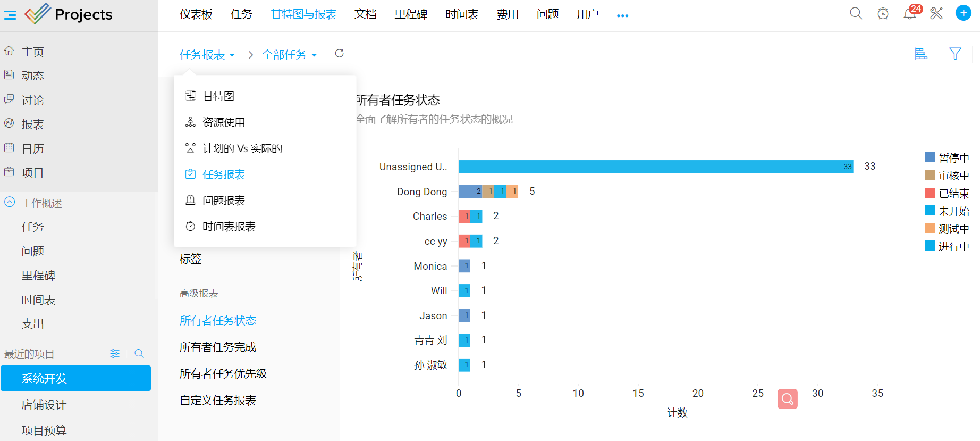Open the timer stopwatch icon
The height and width of the screenshot is (441, 980).
click(x=883, y=13)
